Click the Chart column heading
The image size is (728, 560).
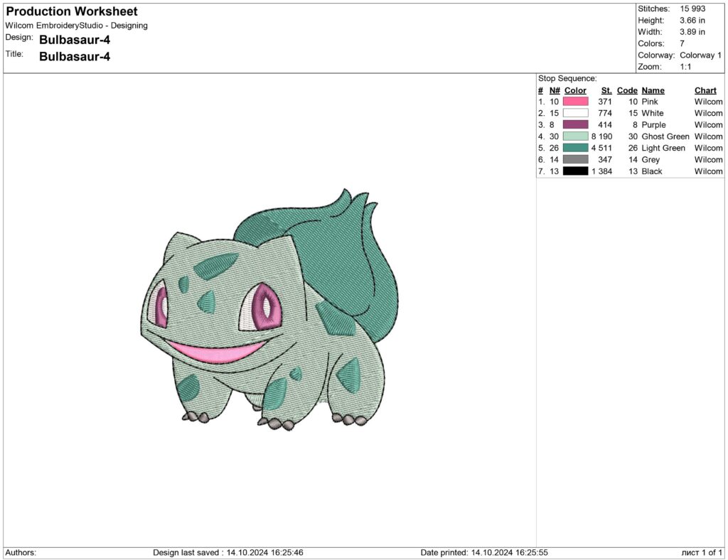[x=705, y=90]
